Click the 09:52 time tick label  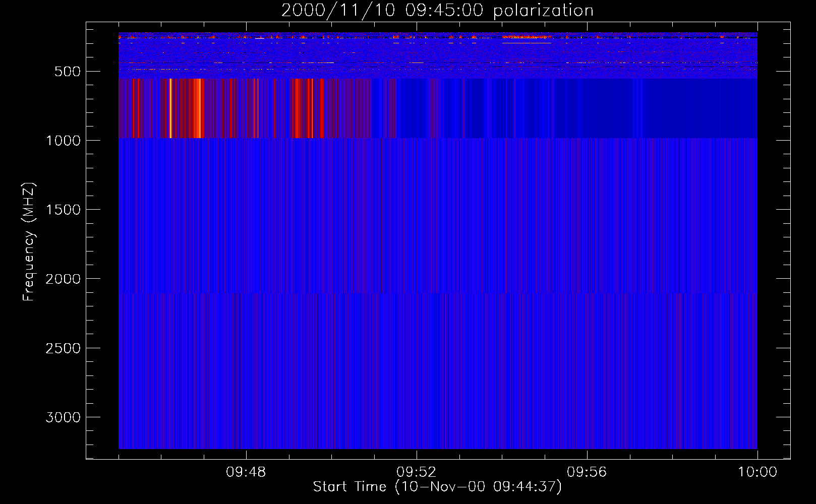pyautogui.click(x=417, y=472)
